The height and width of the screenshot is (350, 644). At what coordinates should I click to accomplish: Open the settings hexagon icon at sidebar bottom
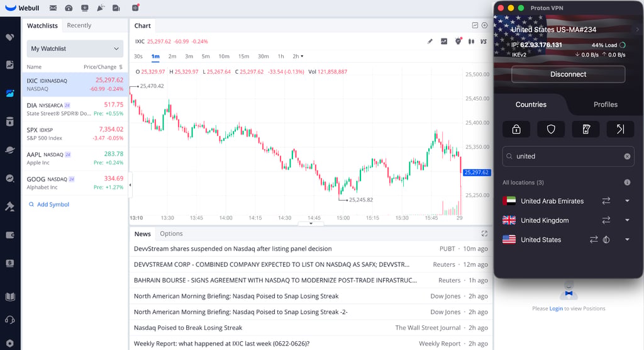(10, 343)
